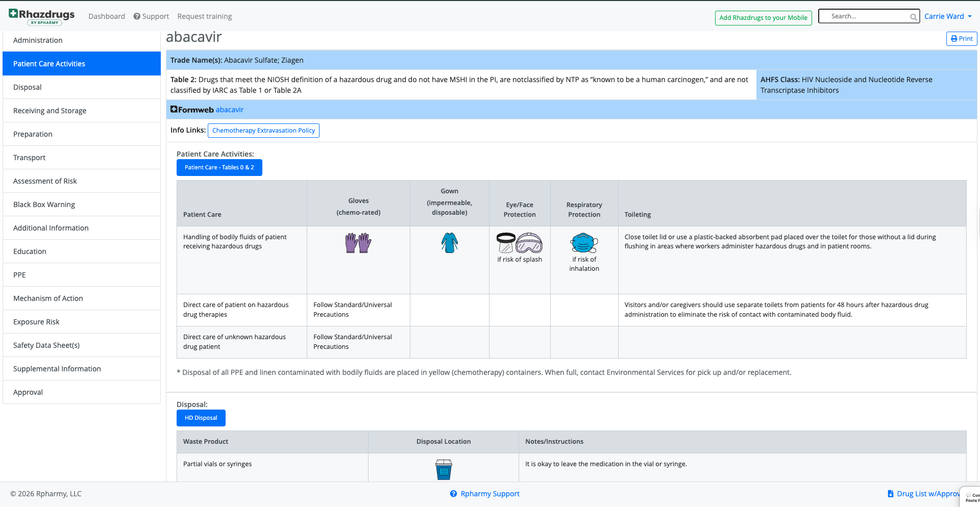The height and width of the screenshot is (507, 980).
Task: Click the blue disposable gown icon
Action: (449, 243)
